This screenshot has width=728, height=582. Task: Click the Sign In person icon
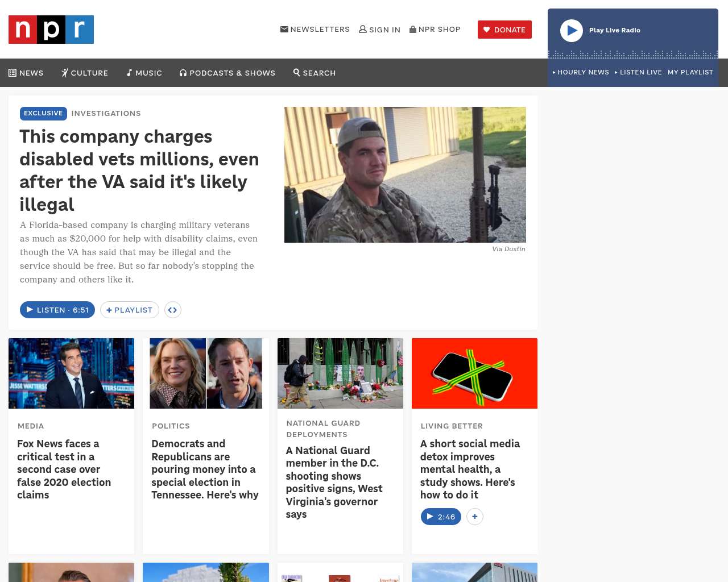tap(363, 29)
